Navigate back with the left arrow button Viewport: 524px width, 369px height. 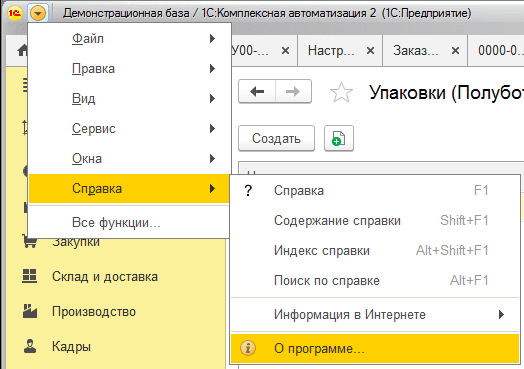[257, 91]
